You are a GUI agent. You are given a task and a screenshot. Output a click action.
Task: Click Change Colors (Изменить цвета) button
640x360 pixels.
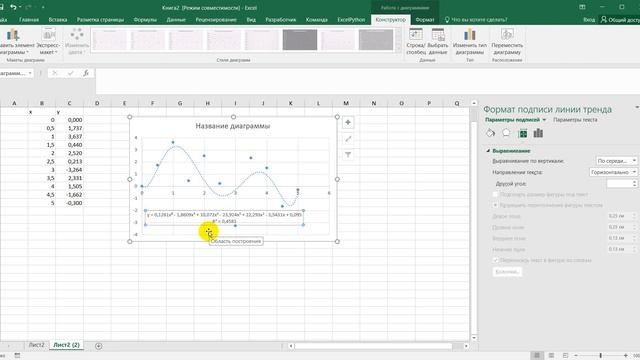click(x=77, y=42)
